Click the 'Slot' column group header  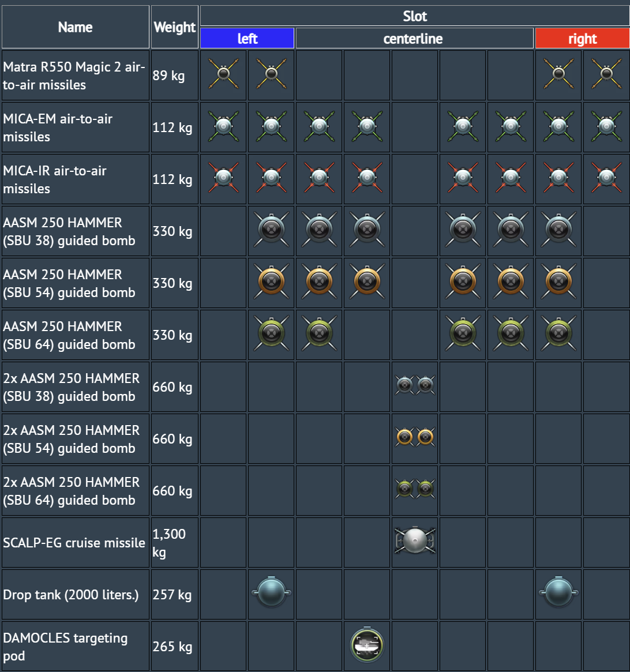415,16
